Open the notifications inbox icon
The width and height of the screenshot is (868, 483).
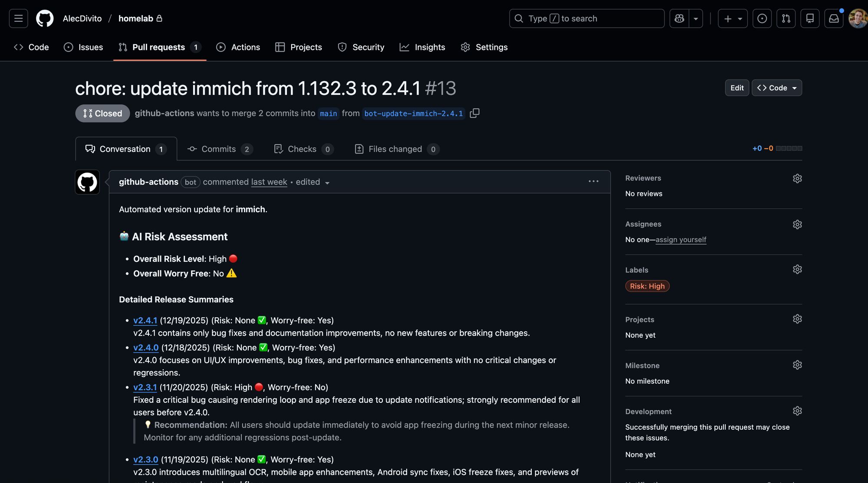point(834,19)
